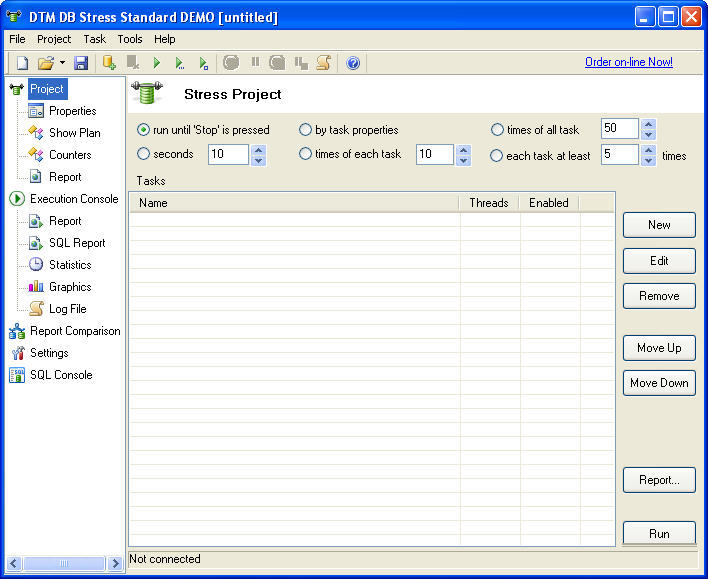Click the second gray round icon after pause
Screen dimensions: 708x579
(x=277, y=62)
